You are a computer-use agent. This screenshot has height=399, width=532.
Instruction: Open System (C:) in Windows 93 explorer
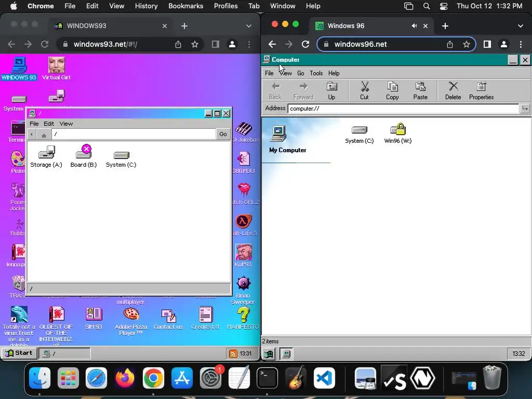pos(121,159)
